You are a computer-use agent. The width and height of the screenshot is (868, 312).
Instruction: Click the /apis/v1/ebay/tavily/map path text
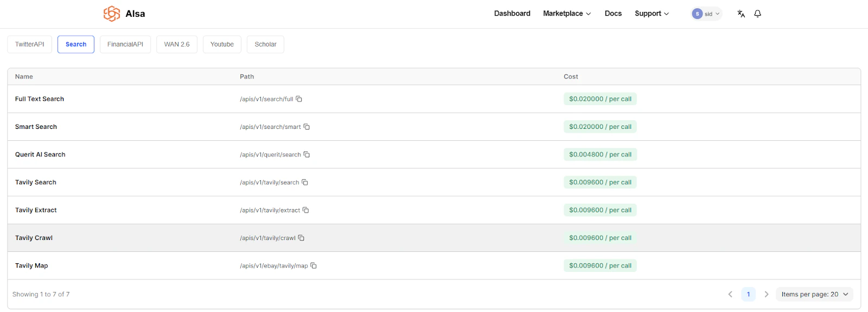click(274, 265)
